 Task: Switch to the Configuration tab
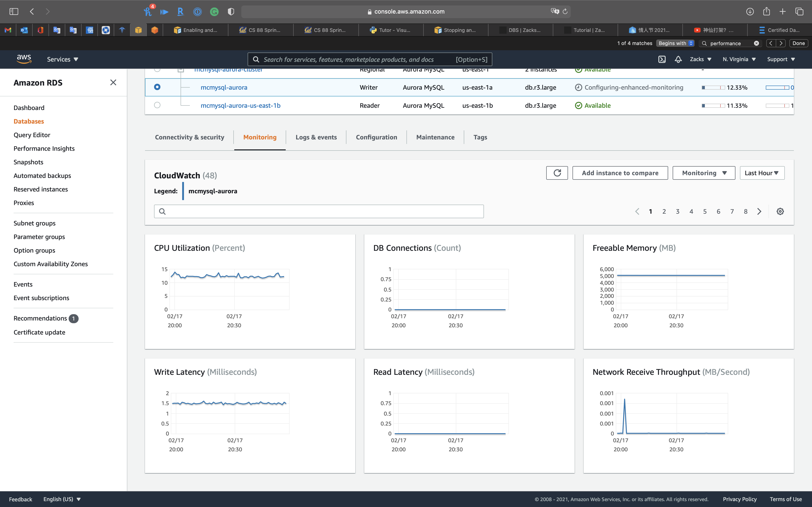click(376, 137)
